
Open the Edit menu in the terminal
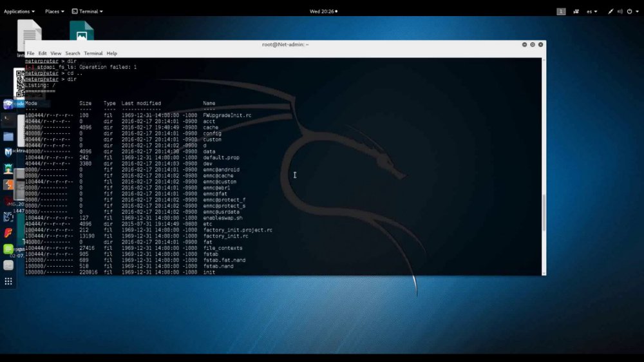(43, 53)
